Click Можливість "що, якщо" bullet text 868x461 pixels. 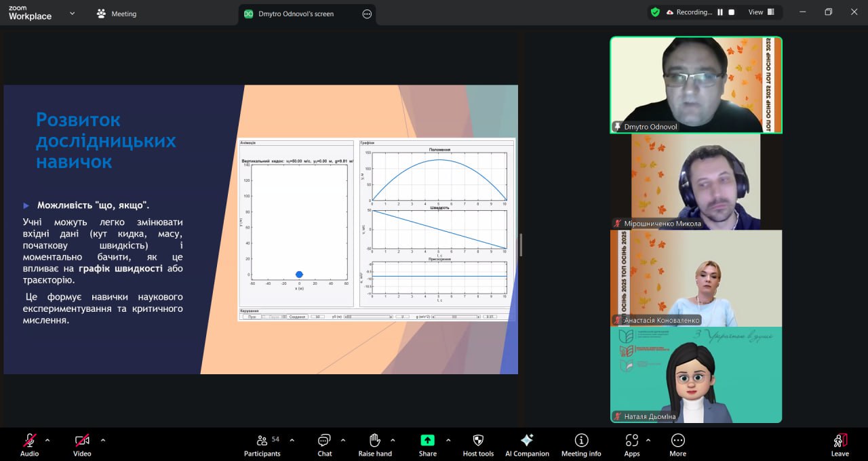(94, 205)
